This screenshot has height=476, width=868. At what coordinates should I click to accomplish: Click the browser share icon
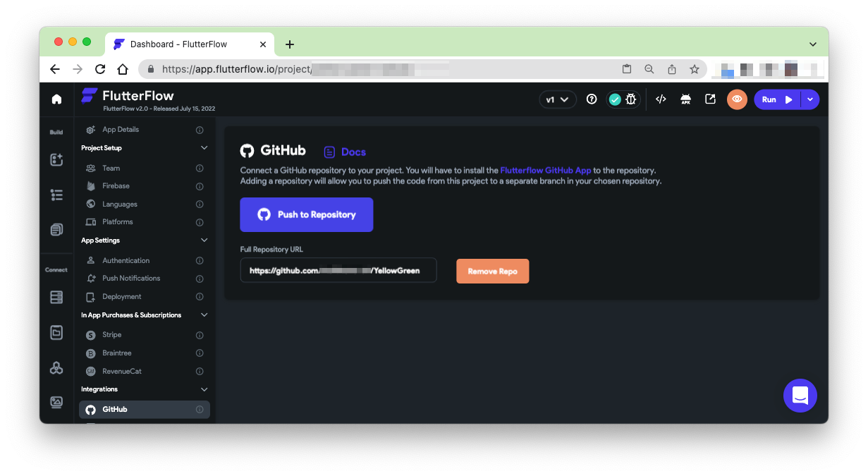point(672,69)
